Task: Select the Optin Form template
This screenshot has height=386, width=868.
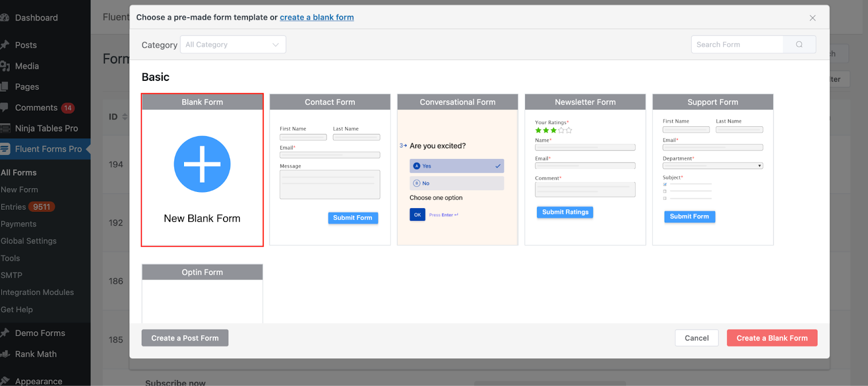Action: [202, 294]
